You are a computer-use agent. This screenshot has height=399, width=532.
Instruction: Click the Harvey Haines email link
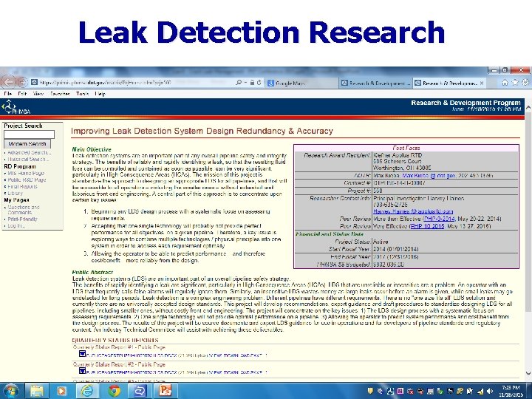[x=413, y=211]
